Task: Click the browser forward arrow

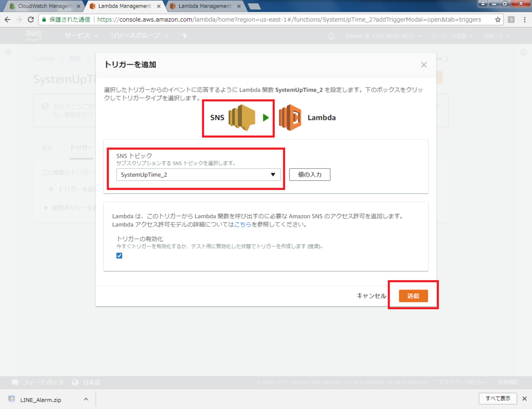Action: click(x=19, y=20)
